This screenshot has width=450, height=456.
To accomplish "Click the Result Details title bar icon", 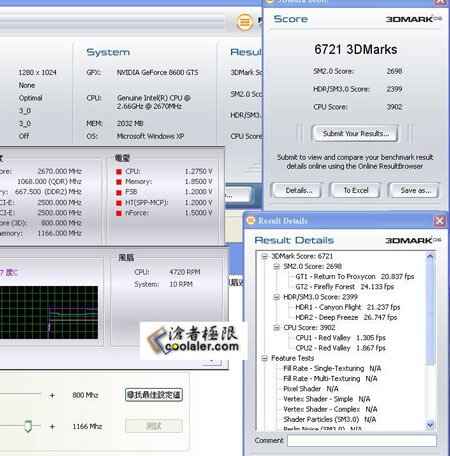I will pos(251,220).
